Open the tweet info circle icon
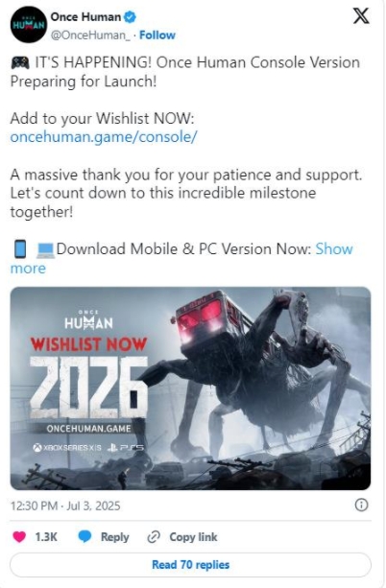386x588 pixels. click(x=361, y=506)
